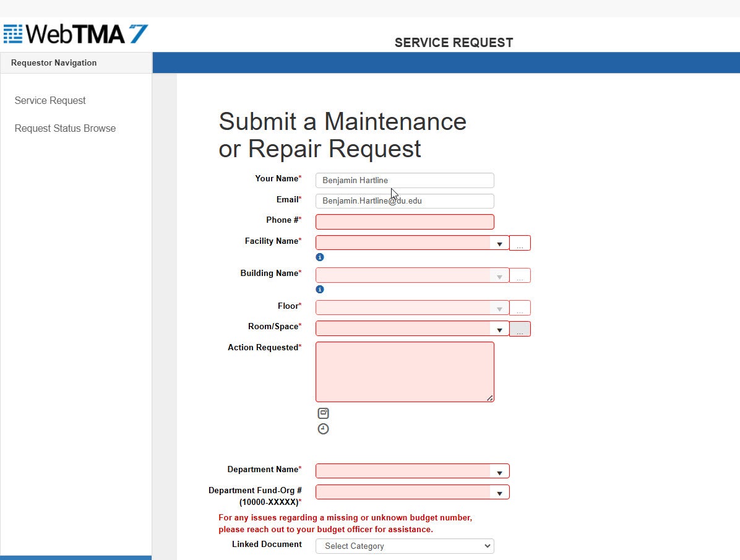
Task: Open Facility Name ellipsis lookup button
Action: (520, 243)
